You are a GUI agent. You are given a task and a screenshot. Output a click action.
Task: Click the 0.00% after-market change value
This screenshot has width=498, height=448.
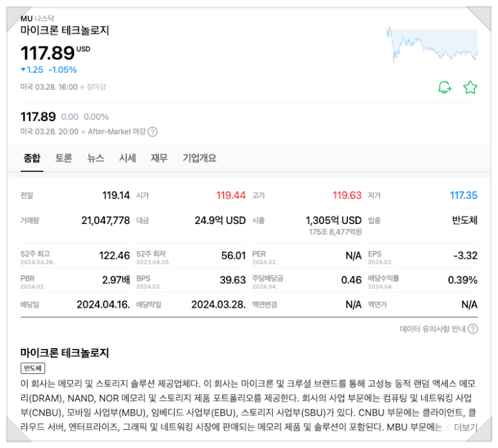96,117
